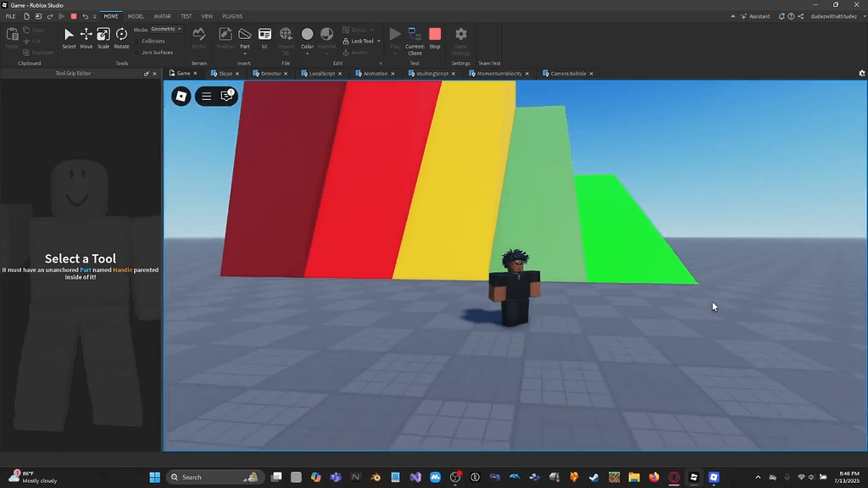
Task: Click the Import 3D icon
Action: (285, 36)
